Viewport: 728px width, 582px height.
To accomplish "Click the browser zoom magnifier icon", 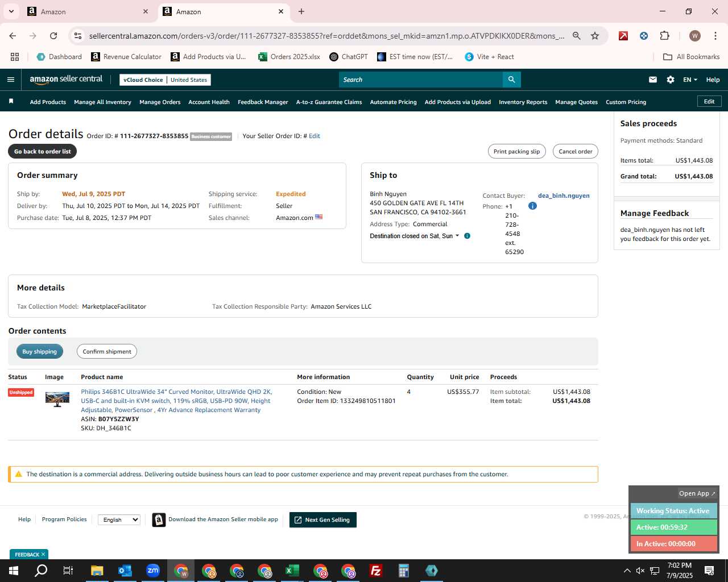I will 577,36.
